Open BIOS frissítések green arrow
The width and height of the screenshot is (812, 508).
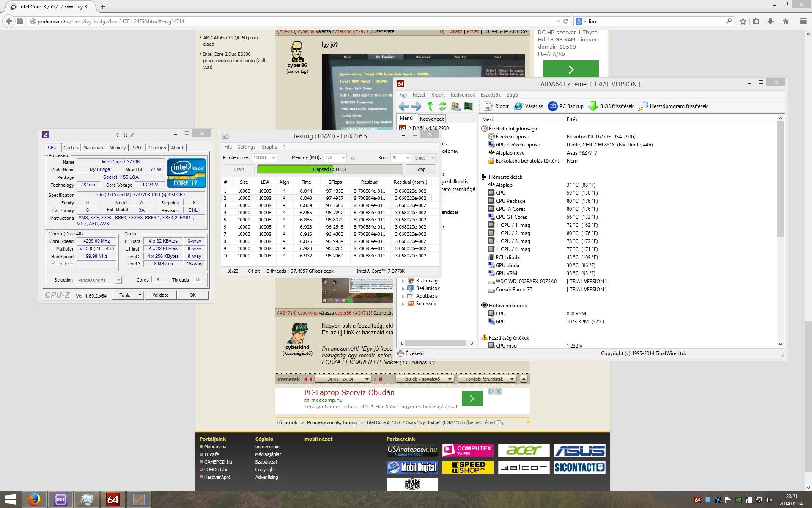pos(593,106)
